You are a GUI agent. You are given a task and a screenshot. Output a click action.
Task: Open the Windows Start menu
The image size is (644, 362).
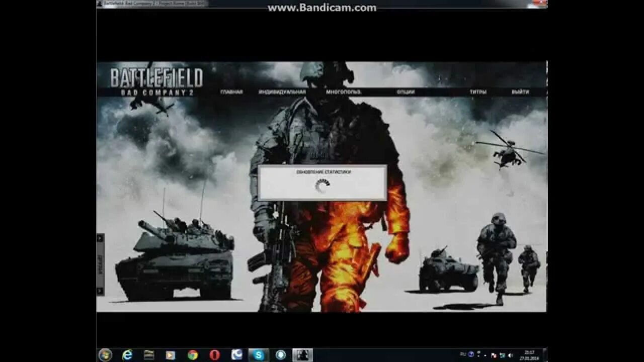(105, 355)
